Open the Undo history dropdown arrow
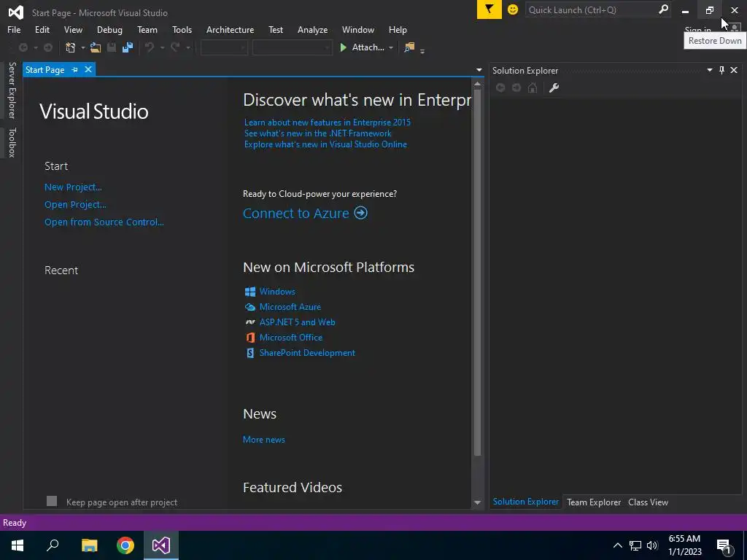Image resolution: width=747 pixels, height=560 pixels. click(x=162, y=47)
